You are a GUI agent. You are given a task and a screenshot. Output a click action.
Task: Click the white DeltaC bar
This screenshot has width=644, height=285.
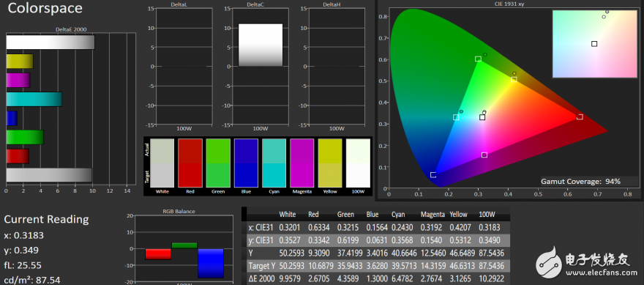pos(261,45)
